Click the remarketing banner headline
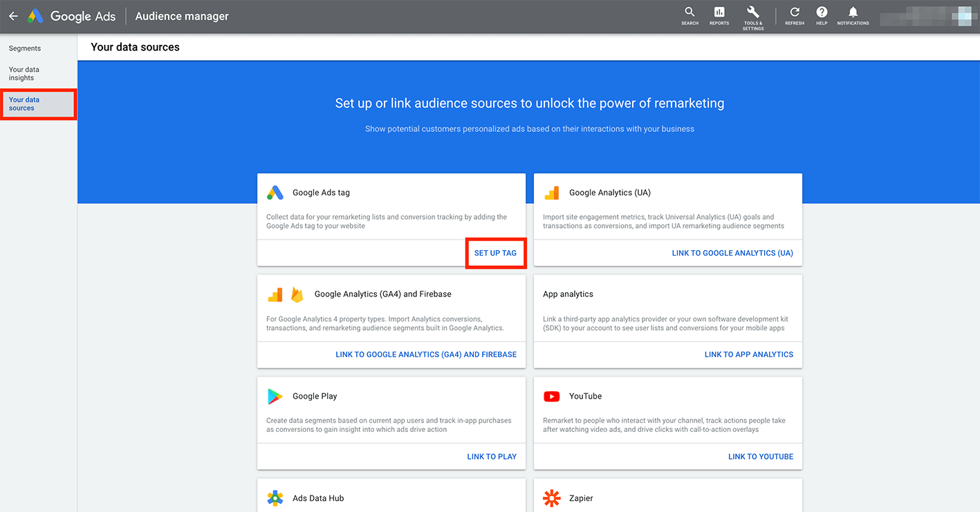 tap(530, 104)
